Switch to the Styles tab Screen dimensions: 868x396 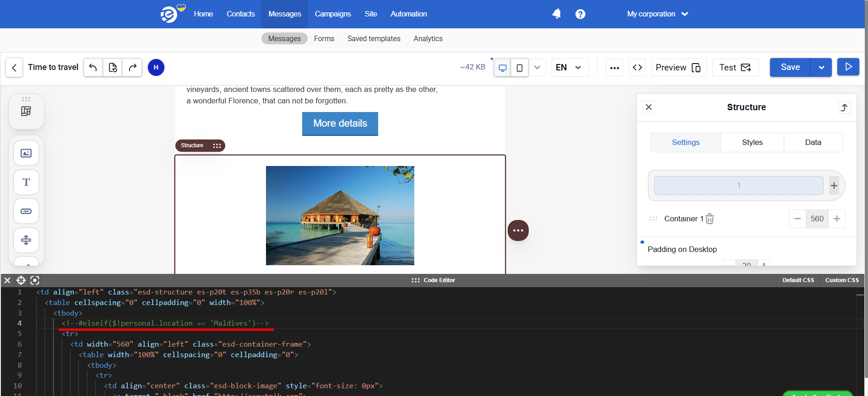[752, 143]
